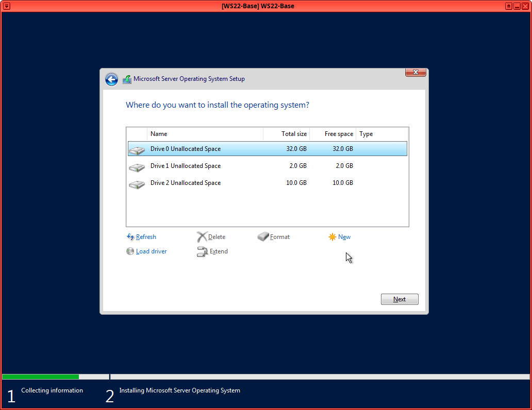This screenshot has height=410, width=532.
Task: Click 2.0 GB free space of Drive 1
Action: [344, 165]
